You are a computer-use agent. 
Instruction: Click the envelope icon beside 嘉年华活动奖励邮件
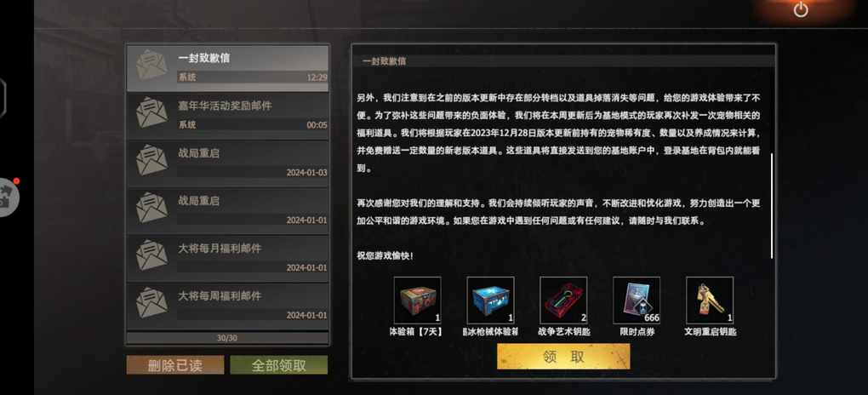click(x=151, y=112)
